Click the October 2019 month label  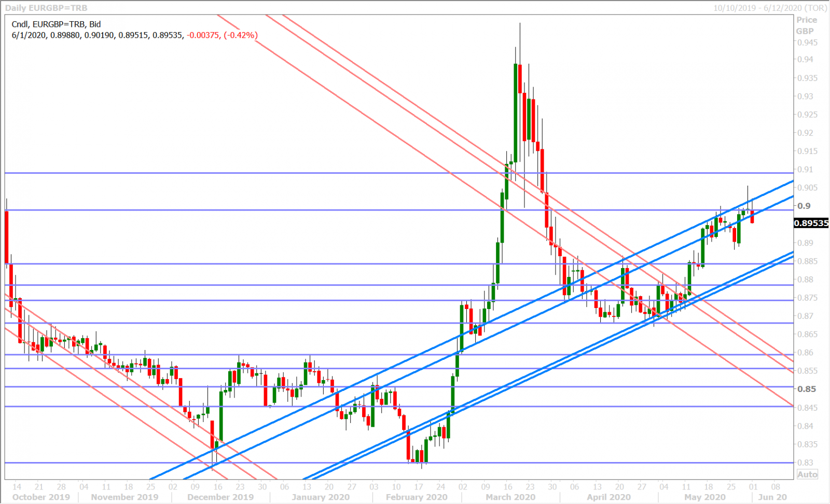(41, 497)
